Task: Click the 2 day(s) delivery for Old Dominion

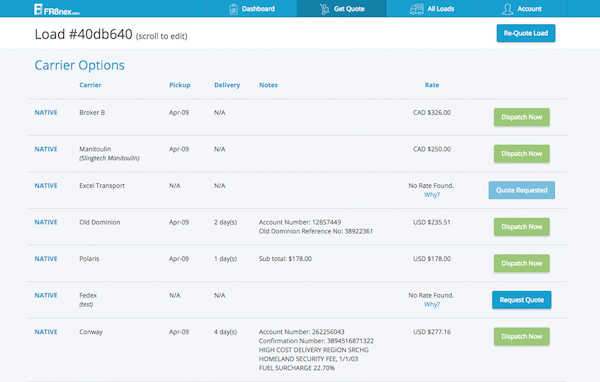Action: click(225, 222)
